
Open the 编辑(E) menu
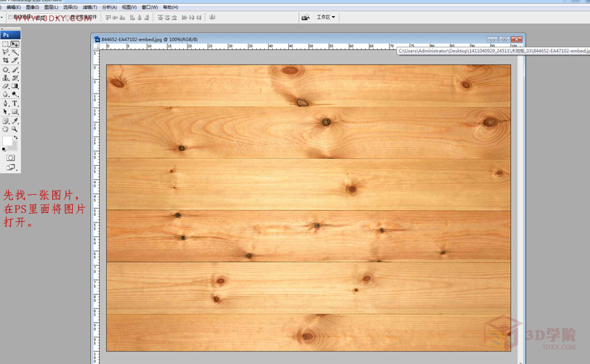click(x=14, y=7)
